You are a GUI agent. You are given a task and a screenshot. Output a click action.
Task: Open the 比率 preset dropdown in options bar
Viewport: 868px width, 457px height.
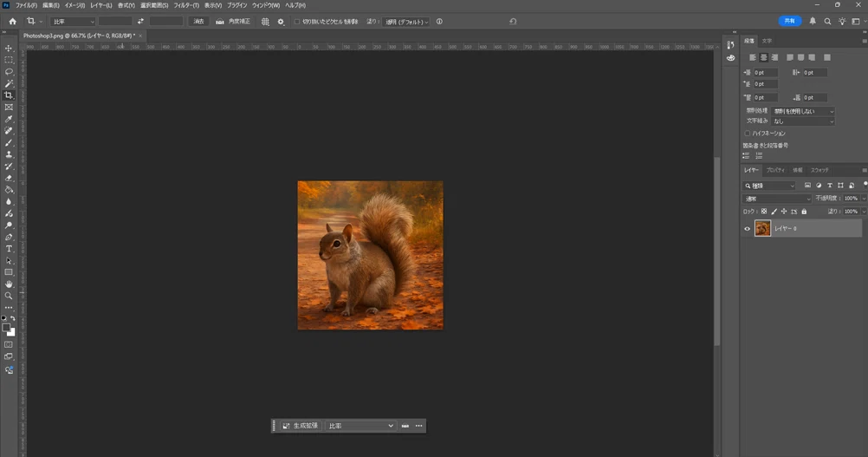point(73,22)
